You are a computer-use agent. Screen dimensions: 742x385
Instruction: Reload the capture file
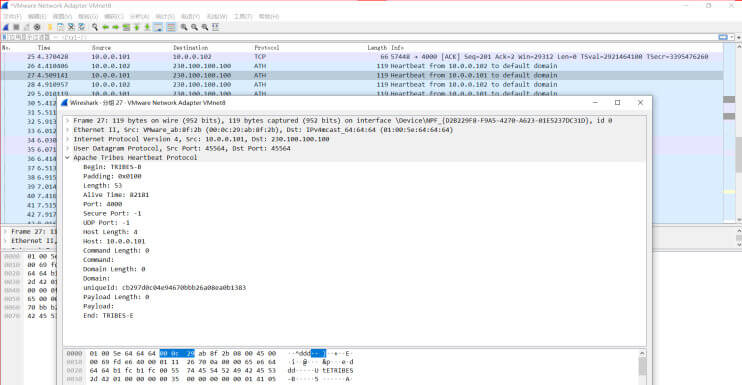pyautogui.click(x=81, y=27)
